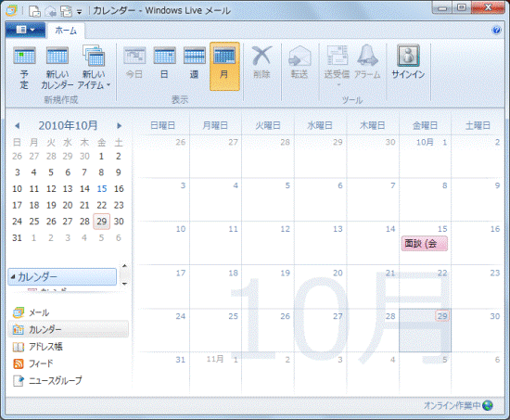Click the 2010年10月 month heading

(x=68, y=125)
